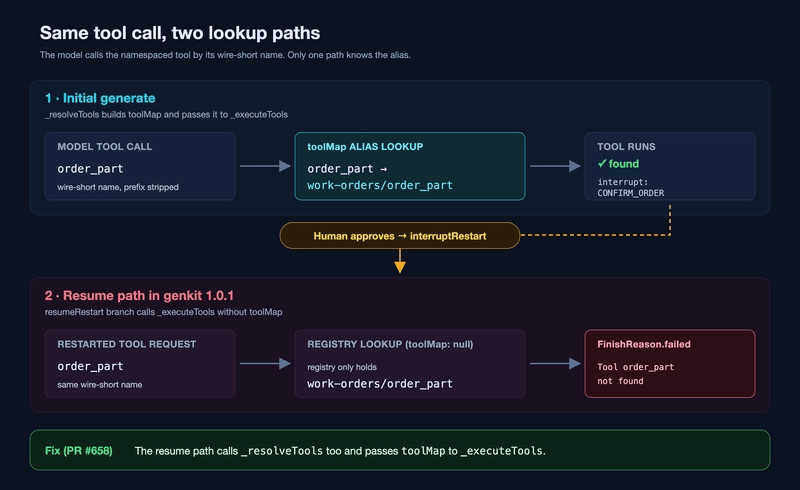Click the "_resolveTools builds toolMap" description line
Screen dimensions: 800x490
(x=166, y=115)
